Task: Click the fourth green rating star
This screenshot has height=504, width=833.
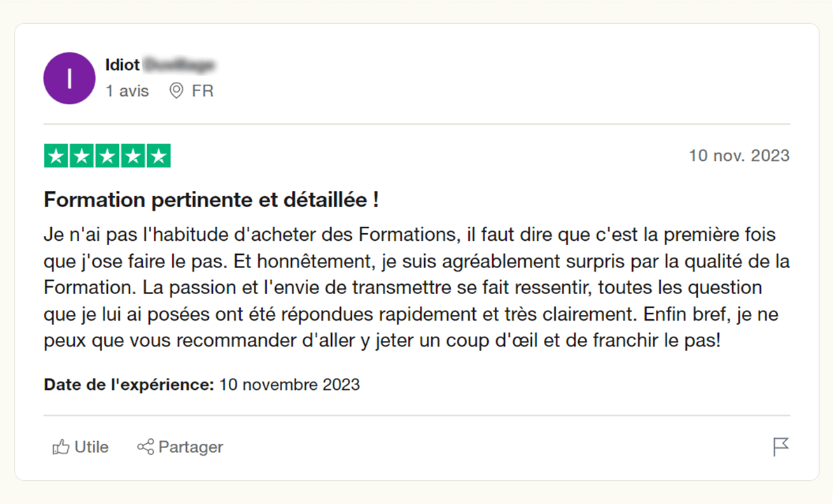Action: [x=133, y=155]
